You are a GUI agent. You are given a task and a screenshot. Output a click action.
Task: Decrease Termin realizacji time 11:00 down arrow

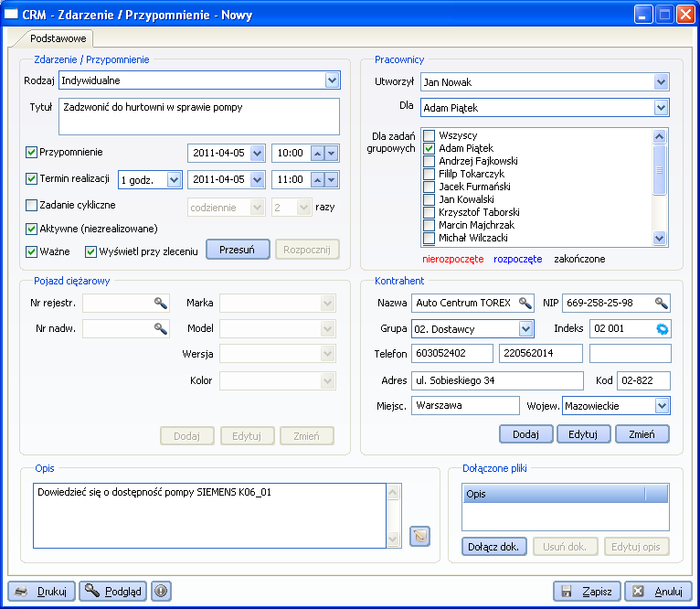[x=331, y=179]
